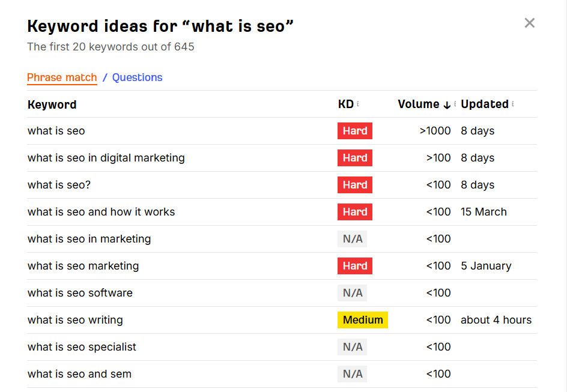This screenshot has height=392, width=567.
Task: Switch to the Questions tab
Action: coord(137,77)
